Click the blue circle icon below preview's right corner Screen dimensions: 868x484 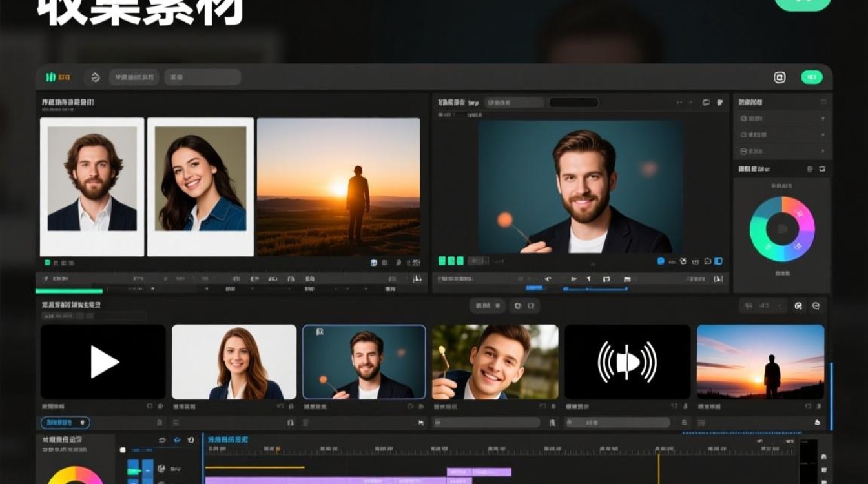[661, 261]
